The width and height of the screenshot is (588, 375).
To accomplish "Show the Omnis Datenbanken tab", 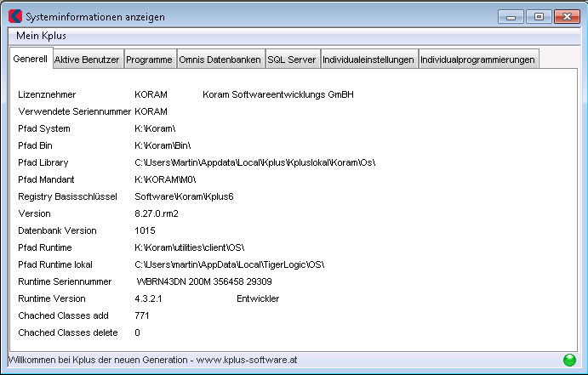I will tap(220, 60).
